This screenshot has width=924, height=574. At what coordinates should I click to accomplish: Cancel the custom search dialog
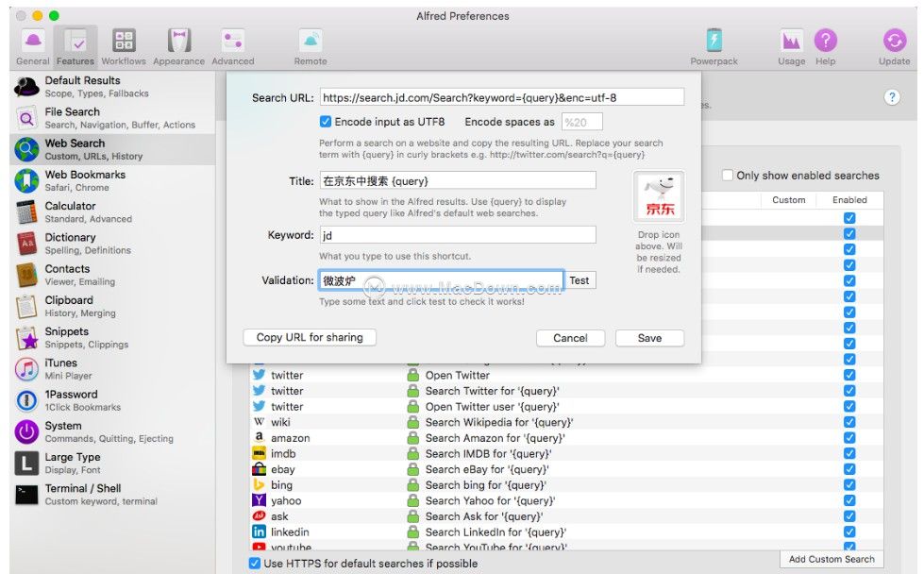click(x=570, y=338)
